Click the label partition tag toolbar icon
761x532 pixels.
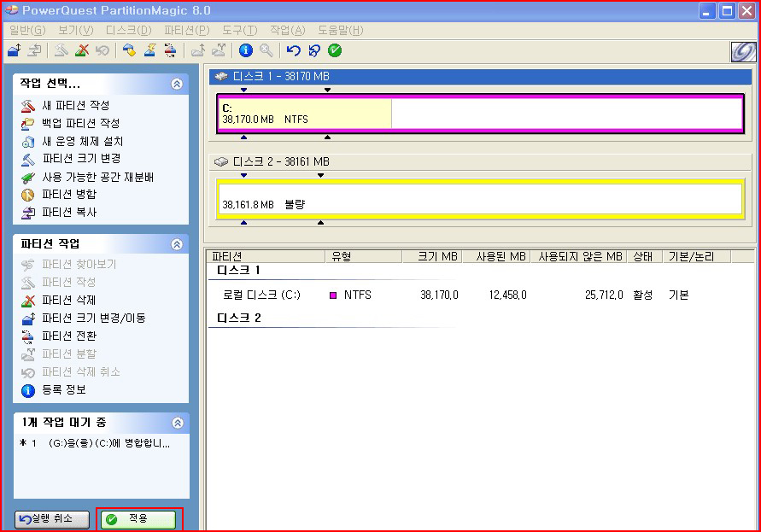(129, 50)
